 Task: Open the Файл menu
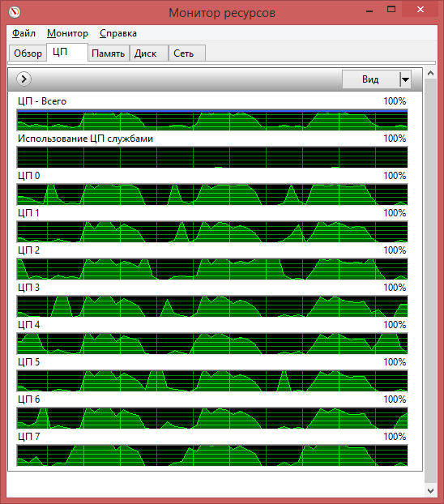click(x=23, y=33)
